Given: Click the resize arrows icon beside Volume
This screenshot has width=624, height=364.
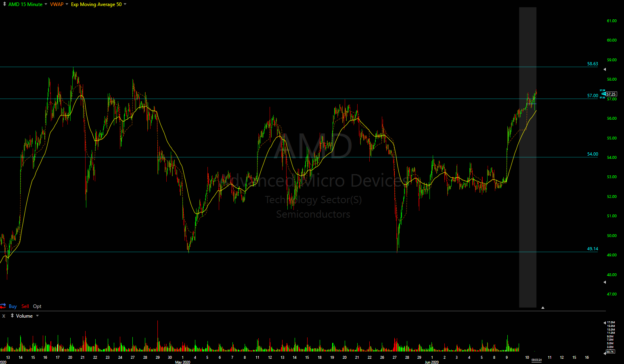Looking at the screenshot, I should click(x=12, y=316).
